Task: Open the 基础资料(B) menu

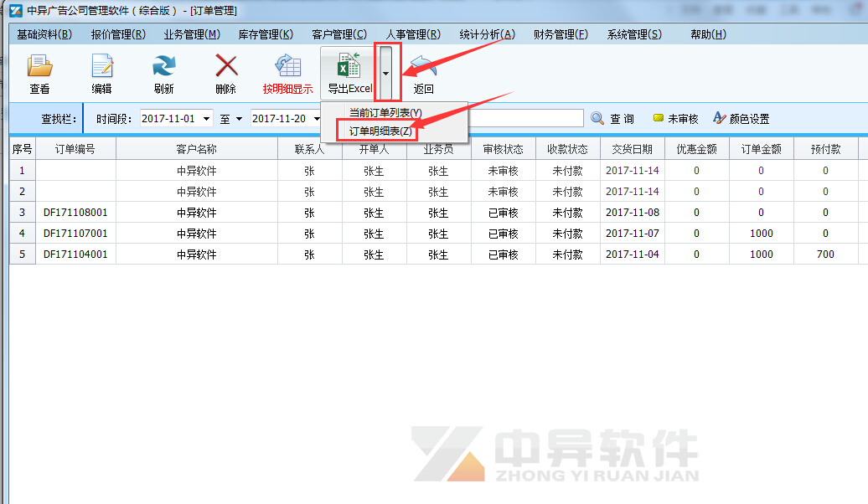Action: (x=44, y=34)
